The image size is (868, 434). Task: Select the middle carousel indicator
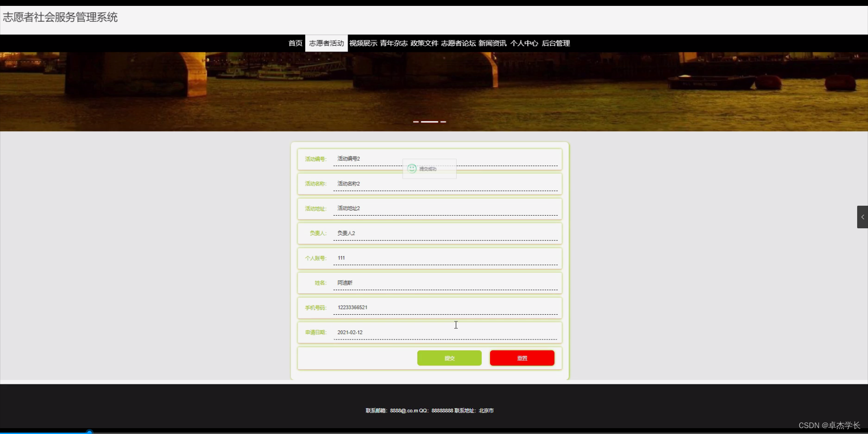click(429, 122)
